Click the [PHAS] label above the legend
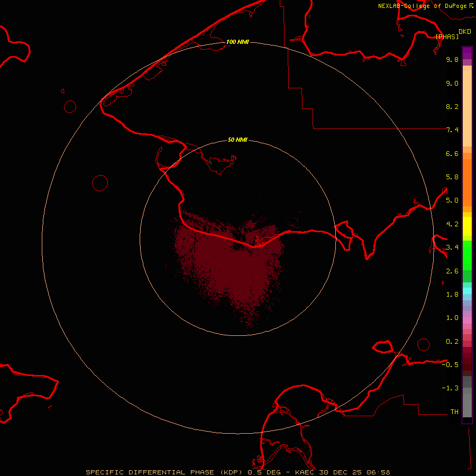 [447, 36]
